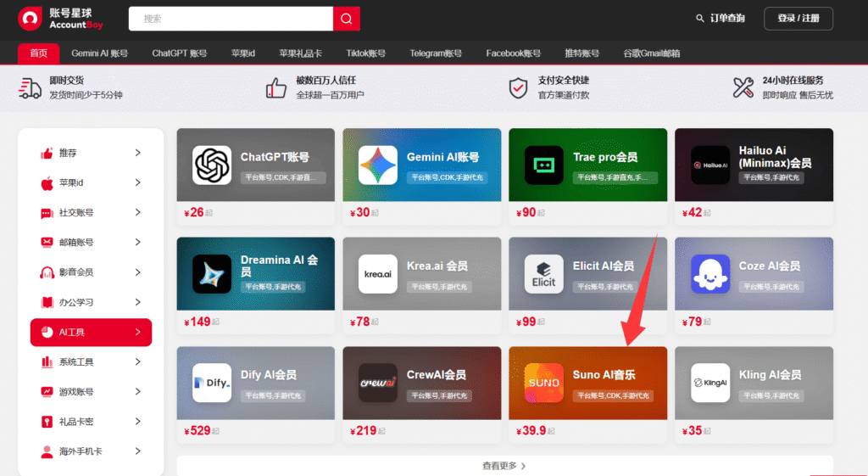The height and width of the screenshot is (476, 868).
Task: Click the 海外手机卡 person icon
Action: tap(47, 451)
